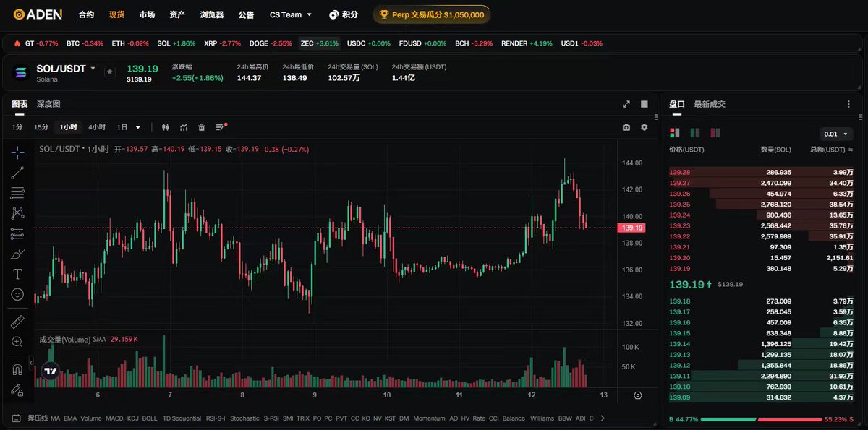Viewport: 868px width, 430px height.
Task: Activate the ruler measure tool
Action: tap(18, 322)
